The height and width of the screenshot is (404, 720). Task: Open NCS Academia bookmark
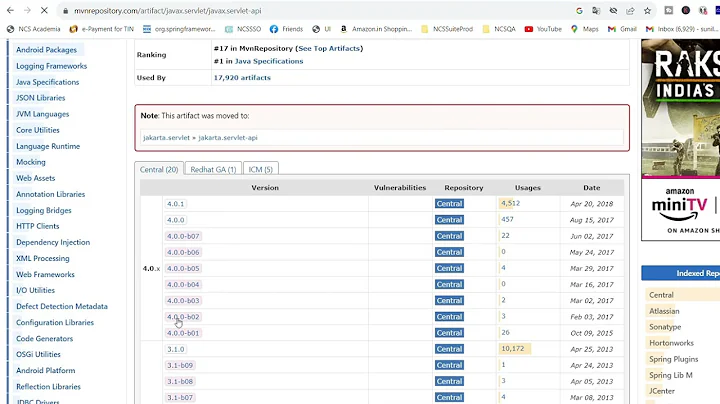34,29
